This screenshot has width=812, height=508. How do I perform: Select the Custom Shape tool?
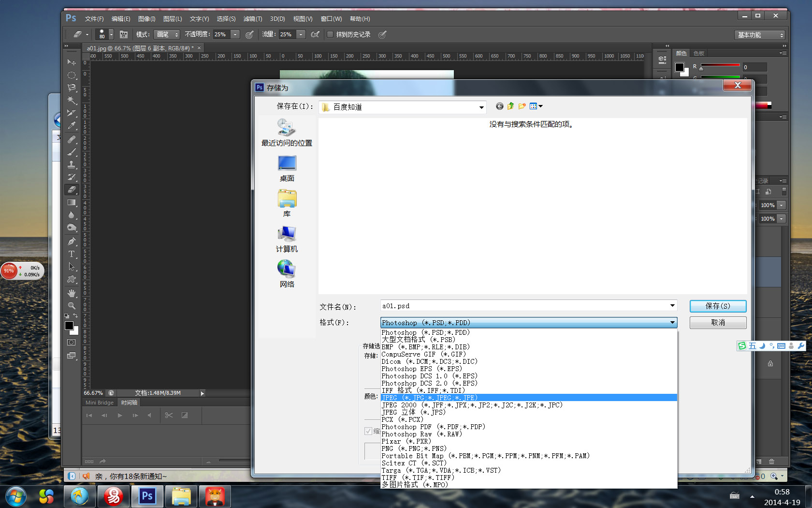(x=72, y=279)
